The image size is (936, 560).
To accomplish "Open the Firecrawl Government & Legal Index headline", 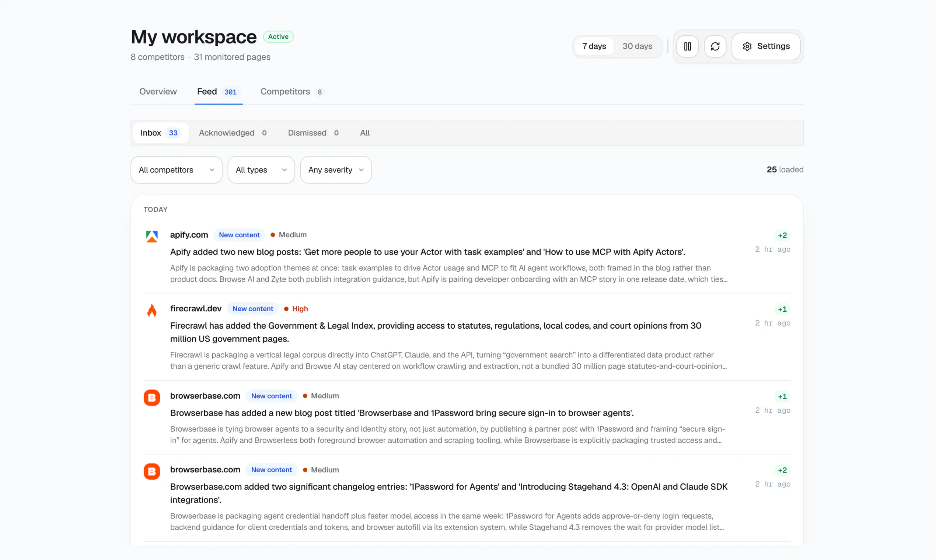I will pos(436,332).
